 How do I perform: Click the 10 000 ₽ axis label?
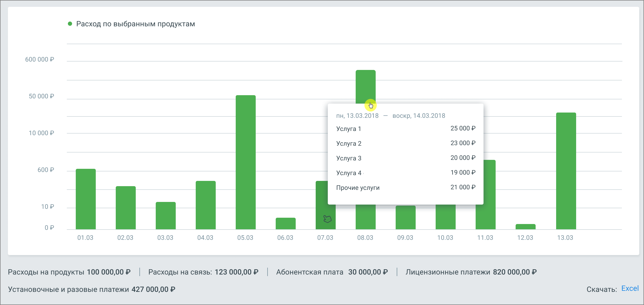[x=41, y=133]
